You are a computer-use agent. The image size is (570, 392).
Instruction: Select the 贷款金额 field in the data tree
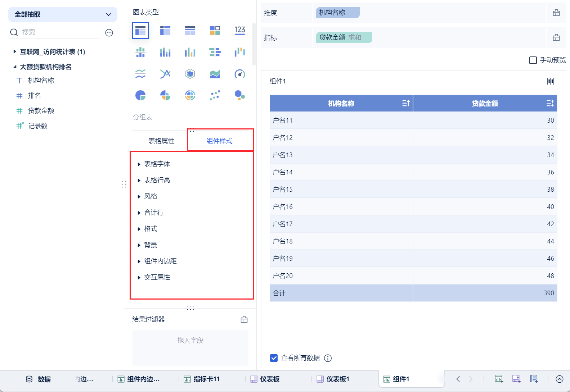click(41, 111)
